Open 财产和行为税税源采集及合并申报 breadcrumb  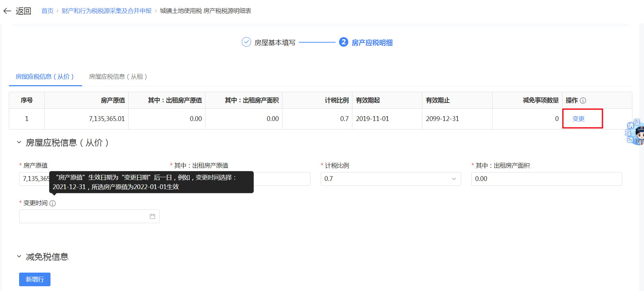[106, 11]
